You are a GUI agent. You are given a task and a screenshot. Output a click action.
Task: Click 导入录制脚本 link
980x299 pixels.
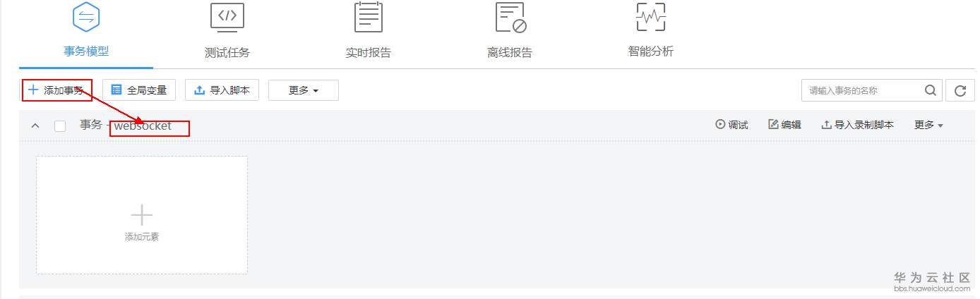point(858,125)
